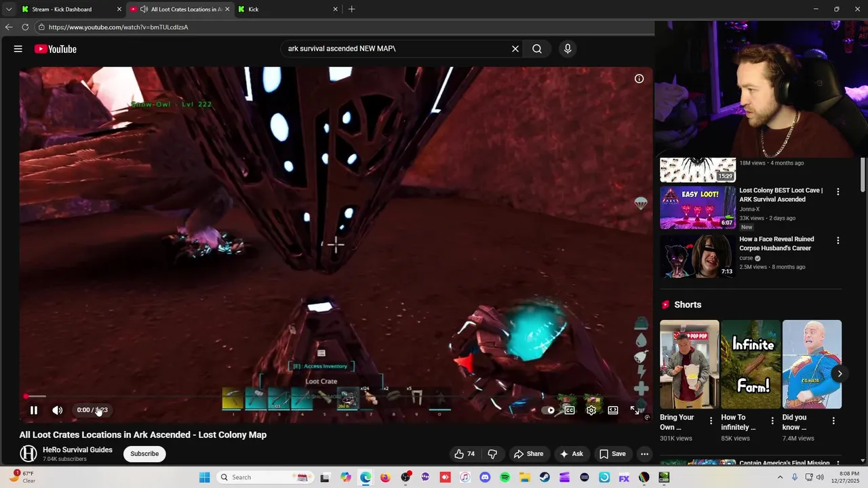The height and width of the screenshot is (488, 868).
Task: Open the video info card icon
Action: 639,79
